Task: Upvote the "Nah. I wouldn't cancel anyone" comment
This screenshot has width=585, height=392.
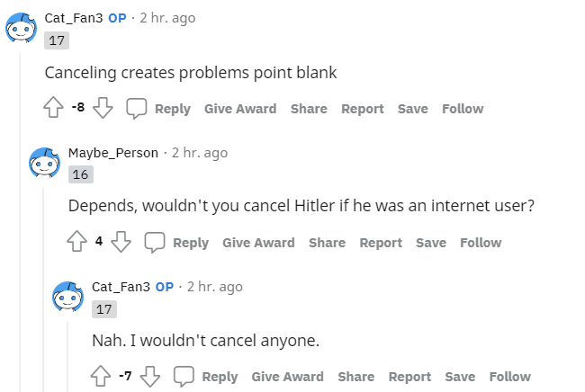Action: coord(100,377)
